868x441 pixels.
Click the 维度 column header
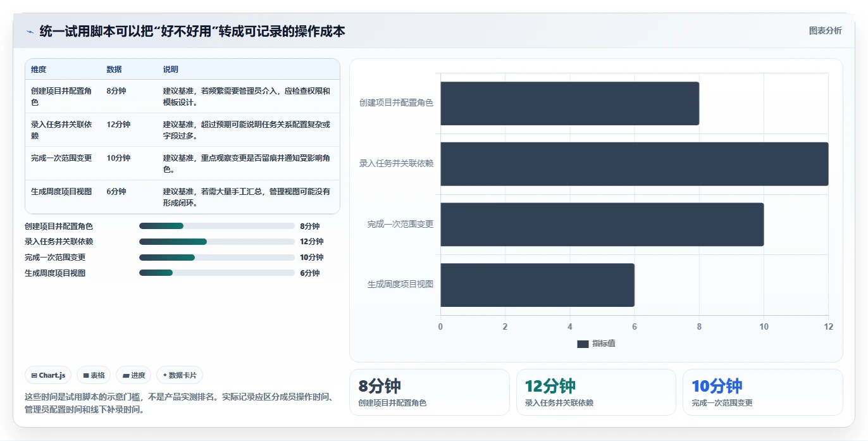(x=39, y=70)
